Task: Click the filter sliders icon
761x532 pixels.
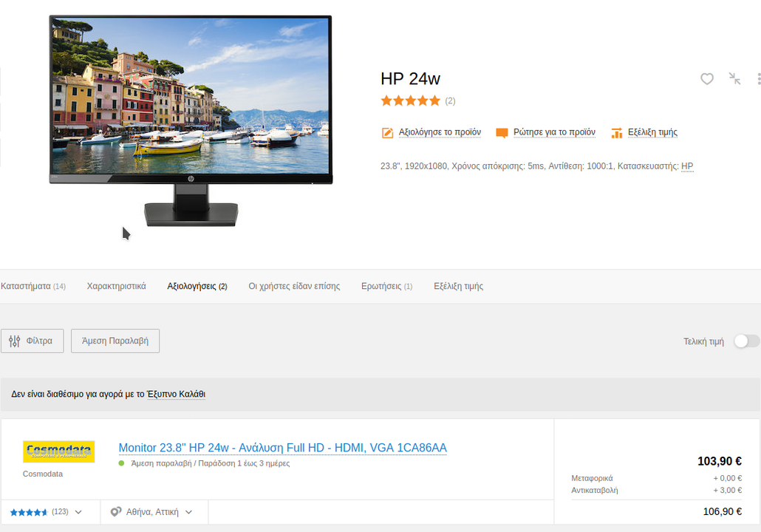Action: pos(15,341)
